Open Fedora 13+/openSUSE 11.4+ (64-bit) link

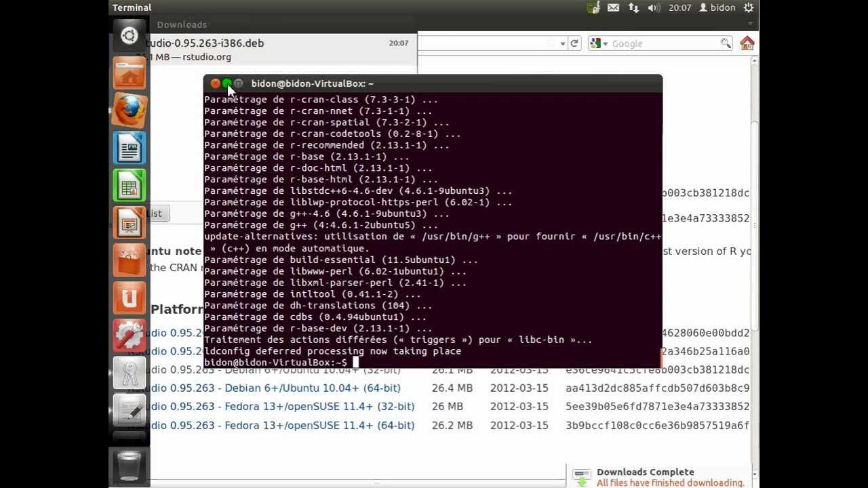click(x=319, y=425)
